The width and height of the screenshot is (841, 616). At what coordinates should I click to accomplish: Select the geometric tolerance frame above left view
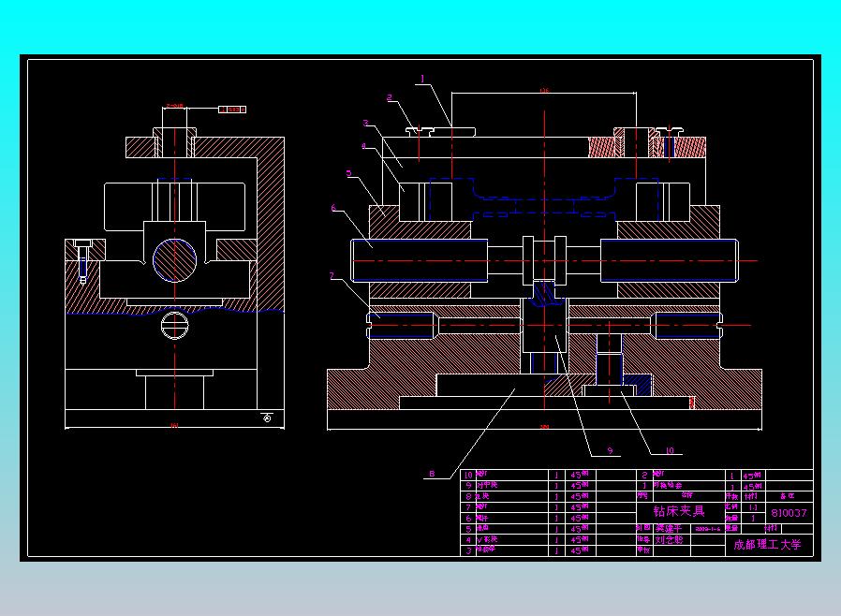click(x=232, y=110)
